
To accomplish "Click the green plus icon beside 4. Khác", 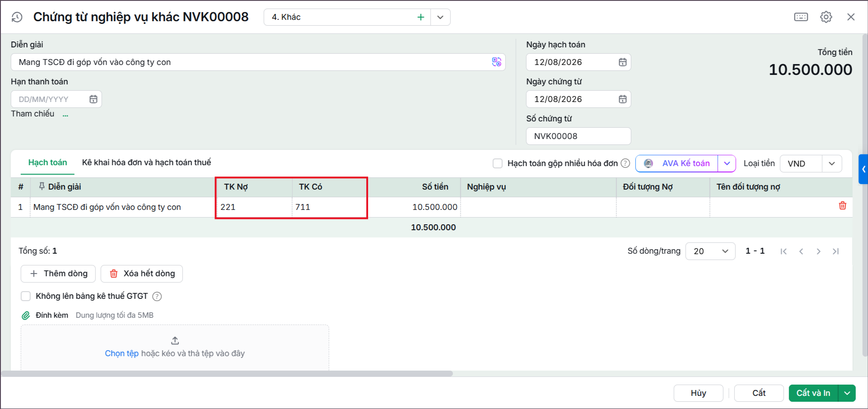I will [420, 17].
